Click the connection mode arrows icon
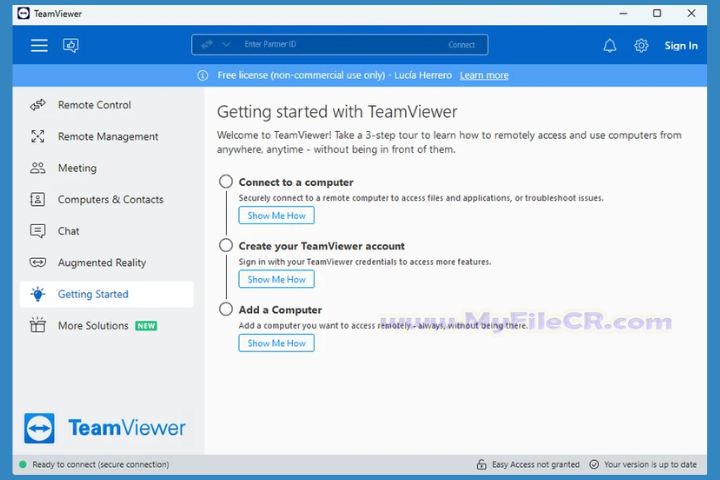 coord(207,45)
